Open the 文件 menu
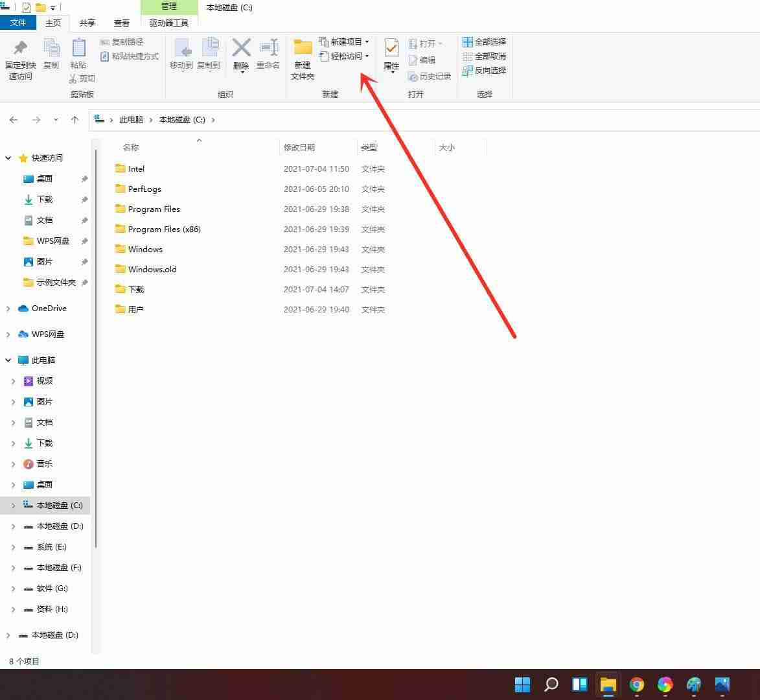Viewport: 760px width, 700px height. tap(19, 22)
